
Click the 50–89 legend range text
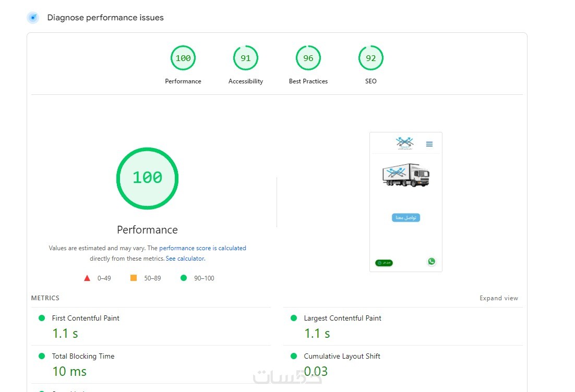(x=152, y=278)
